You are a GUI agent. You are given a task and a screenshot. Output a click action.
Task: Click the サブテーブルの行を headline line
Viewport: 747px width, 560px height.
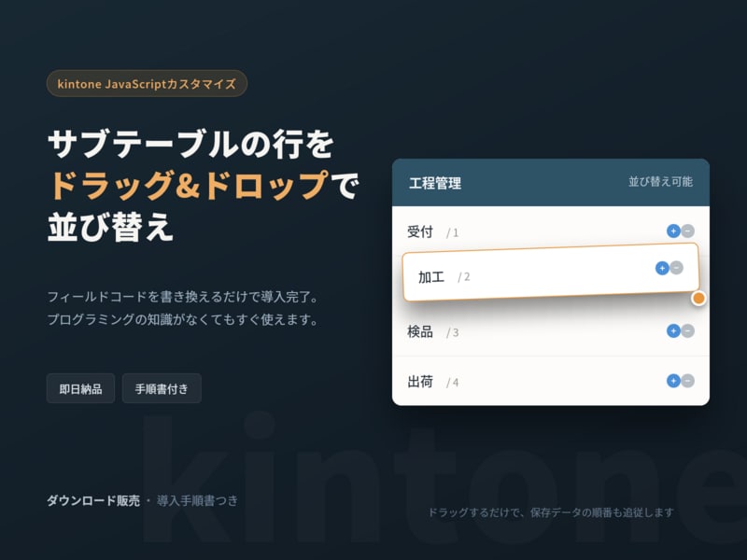click(x=191, y=144)
